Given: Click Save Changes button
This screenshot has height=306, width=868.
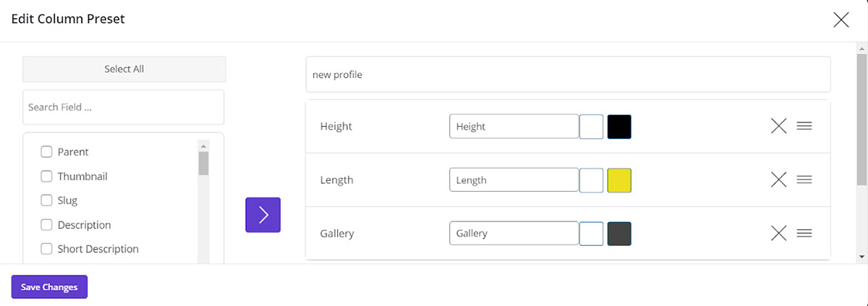Looking at the screenshot, I should click(49, 287).
